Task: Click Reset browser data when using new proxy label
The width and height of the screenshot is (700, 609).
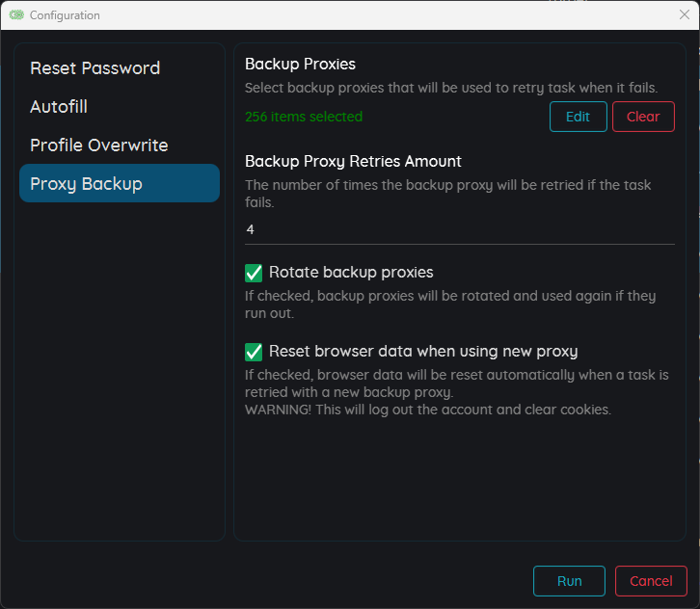Action: pos(423,351)
